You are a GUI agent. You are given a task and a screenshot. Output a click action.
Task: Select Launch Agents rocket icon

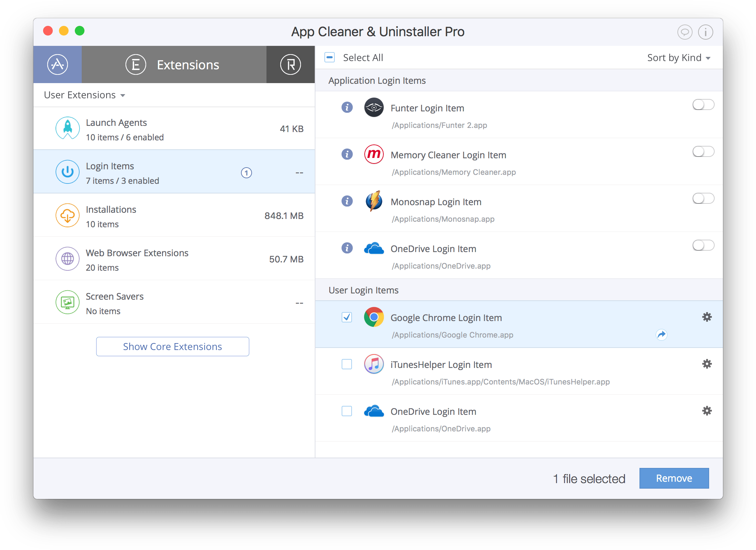tap(68, 129)
